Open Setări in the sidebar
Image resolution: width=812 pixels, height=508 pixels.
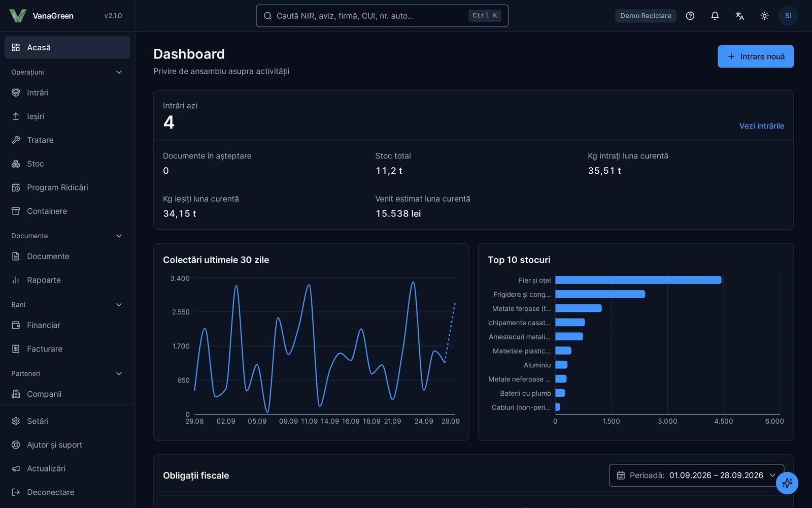[67, 421]
